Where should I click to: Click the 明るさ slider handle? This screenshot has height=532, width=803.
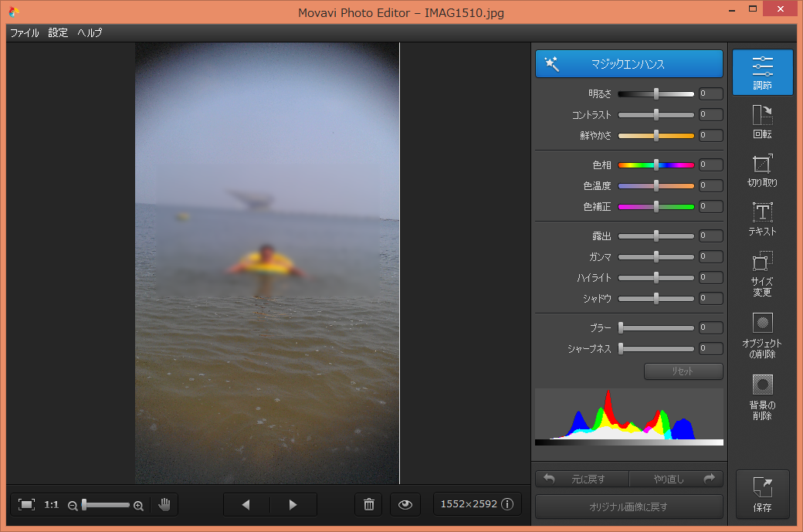tap(656, 93)
